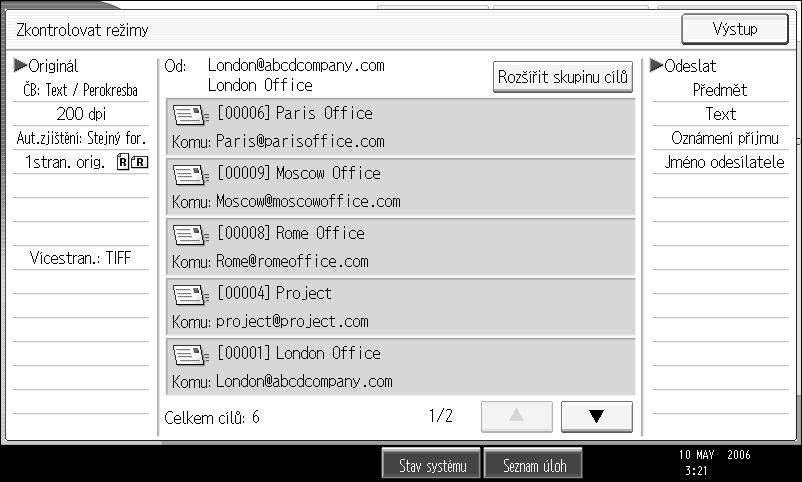The image size is (802, 482).
Task: Click the Oznámení příjmu setting
Action: (x=725, y=138)
